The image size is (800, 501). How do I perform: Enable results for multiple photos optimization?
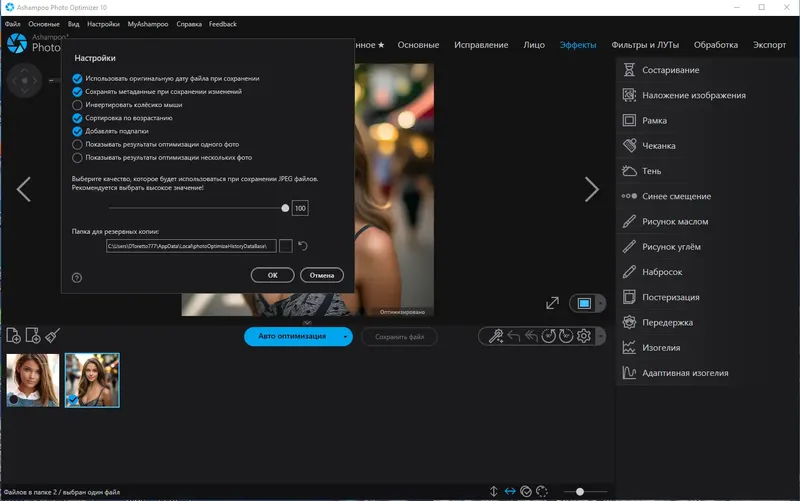click(x=77, y=158)
